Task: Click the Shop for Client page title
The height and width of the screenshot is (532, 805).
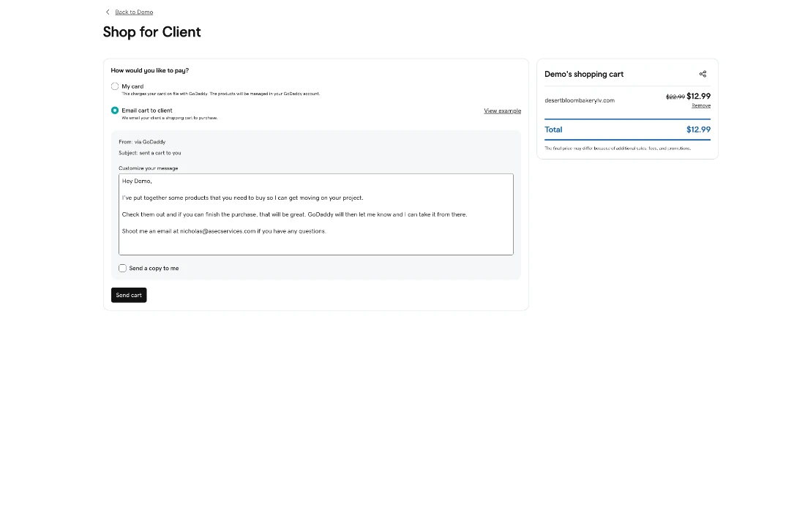Action: click(x=152, y=32)
